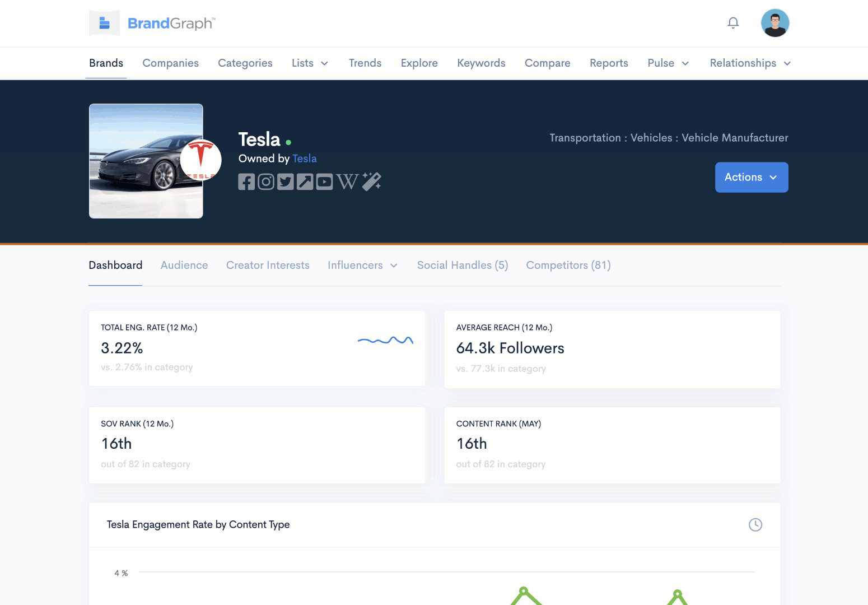Click the Tesla brand name heading
This screenshot has width=868, height=605.
[x=259, y=139]
